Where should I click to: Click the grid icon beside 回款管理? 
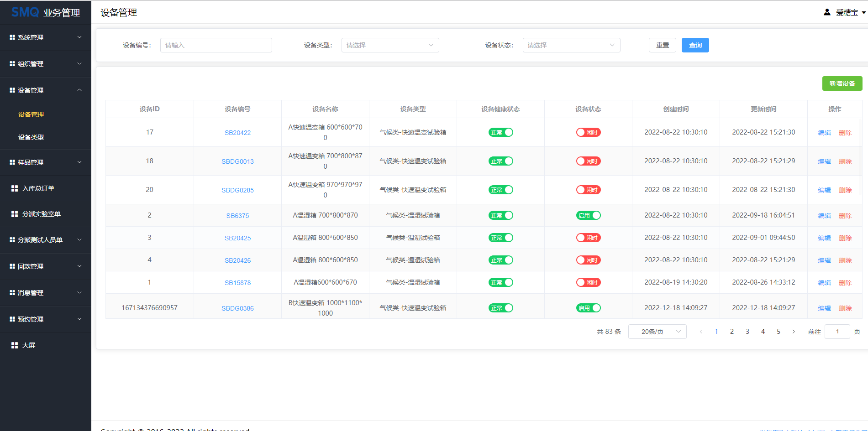click(x=12, y=266)
